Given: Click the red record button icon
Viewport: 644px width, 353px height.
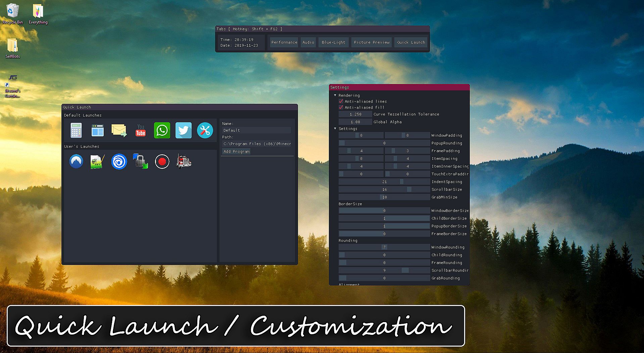Looking at the screenshot, I should (x=162, y=162).
